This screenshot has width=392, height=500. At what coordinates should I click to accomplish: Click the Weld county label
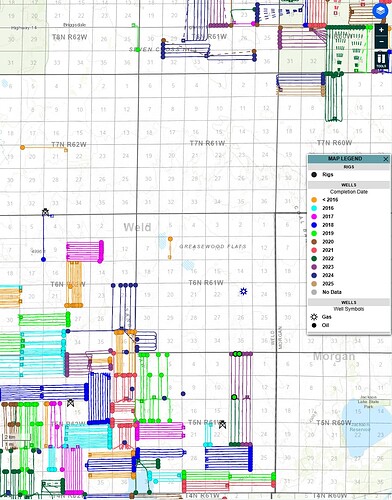coord(137,227)
